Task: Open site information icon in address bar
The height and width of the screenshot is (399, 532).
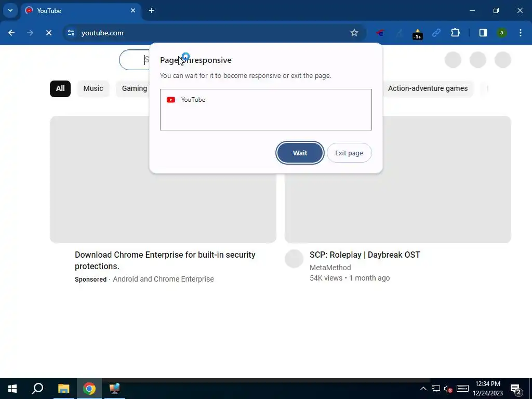Action: (71, 33)
